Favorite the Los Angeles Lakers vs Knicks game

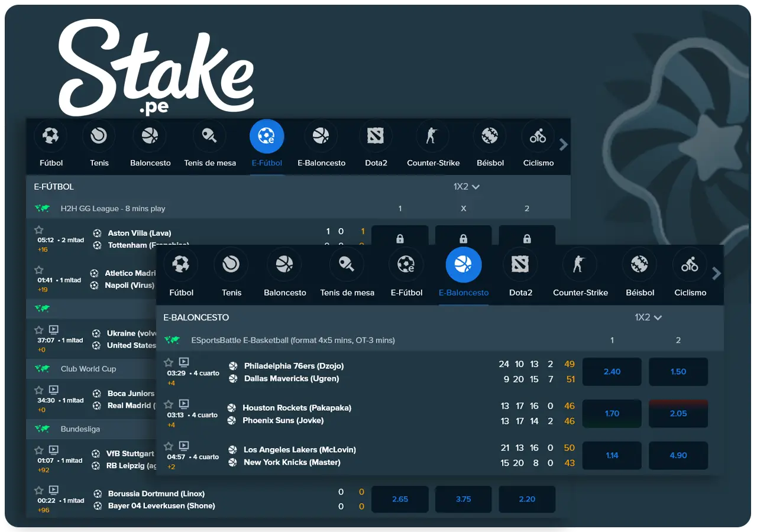[169, 446]
